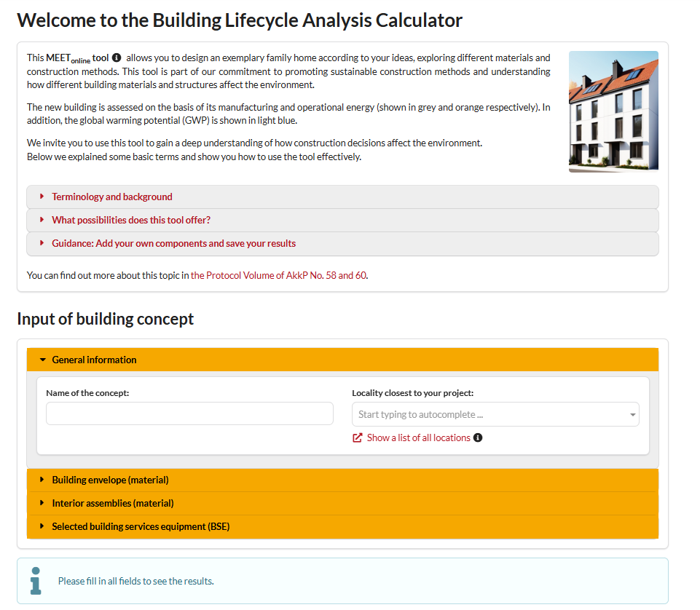Screen dimensions: 700x610
Task: Expand the 'Building envelope (material)' section
Action: pyautogui.click(x=110, y=480)
